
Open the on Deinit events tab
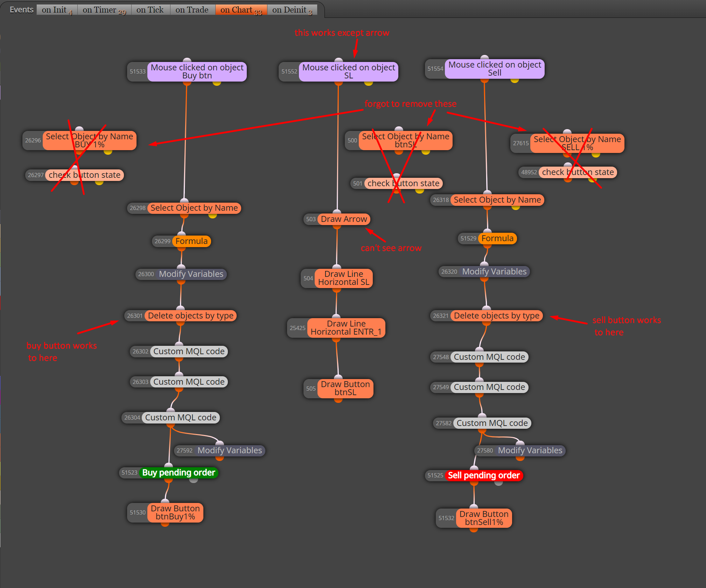point(292,10)
